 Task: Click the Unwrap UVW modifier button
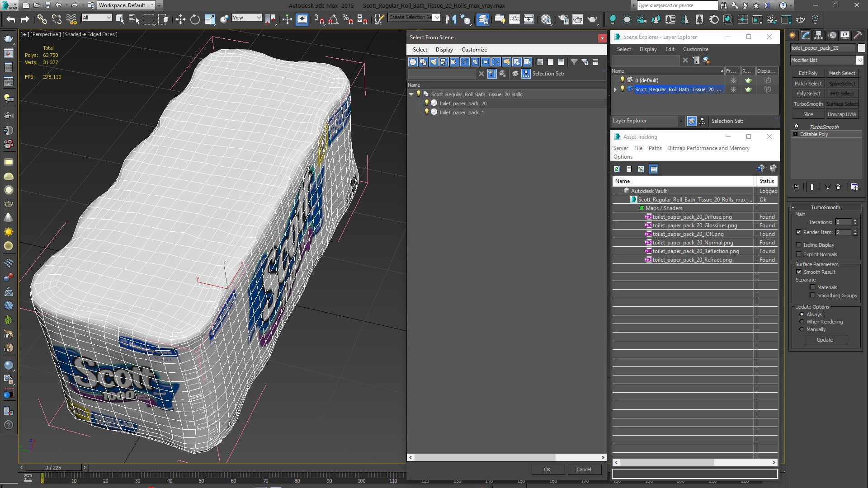pos(842,114)
